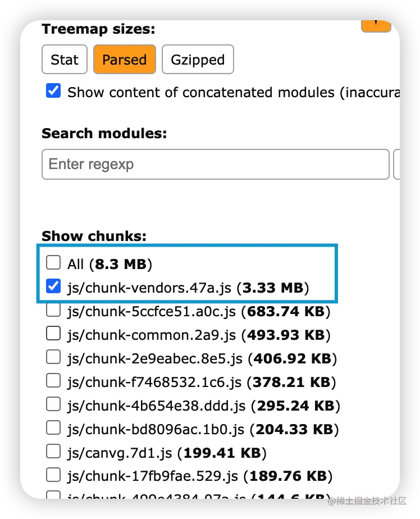Click the cut-off button beside the search field
This screenshot has width=420, height=519.
coord(396,164)
